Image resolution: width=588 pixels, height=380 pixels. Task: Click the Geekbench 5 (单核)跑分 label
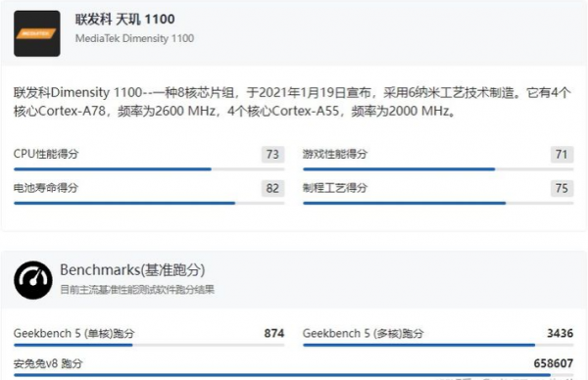pos(73,333)
